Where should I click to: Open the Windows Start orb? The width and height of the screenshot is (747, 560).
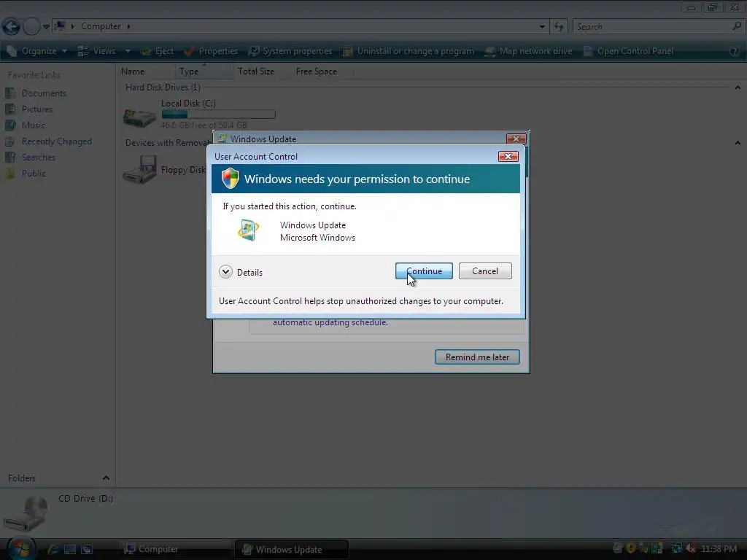click(21, 548)
